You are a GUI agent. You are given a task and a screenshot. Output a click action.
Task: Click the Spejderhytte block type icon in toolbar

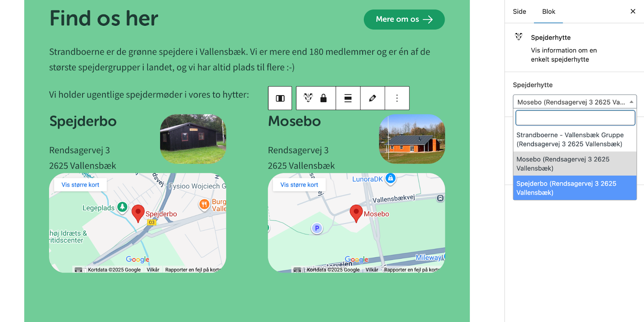pyautogui.click(x=308, y=98)
